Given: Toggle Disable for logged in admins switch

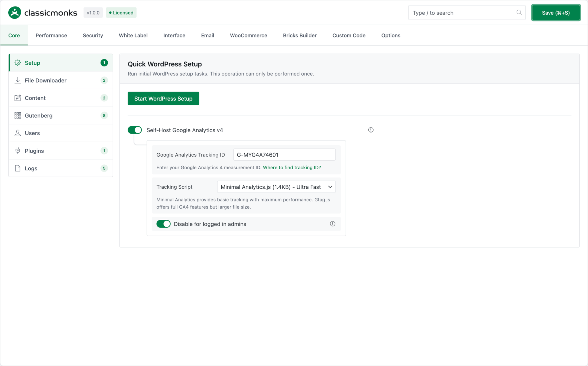Looking at the screenshot, I should [x=163, y=224].
